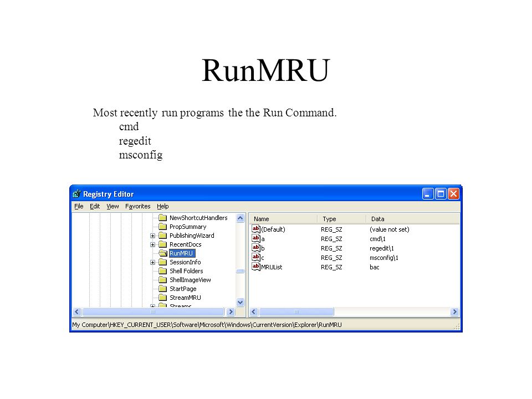Select the highlighted RunMRU tree key

(x=182, y=253)
